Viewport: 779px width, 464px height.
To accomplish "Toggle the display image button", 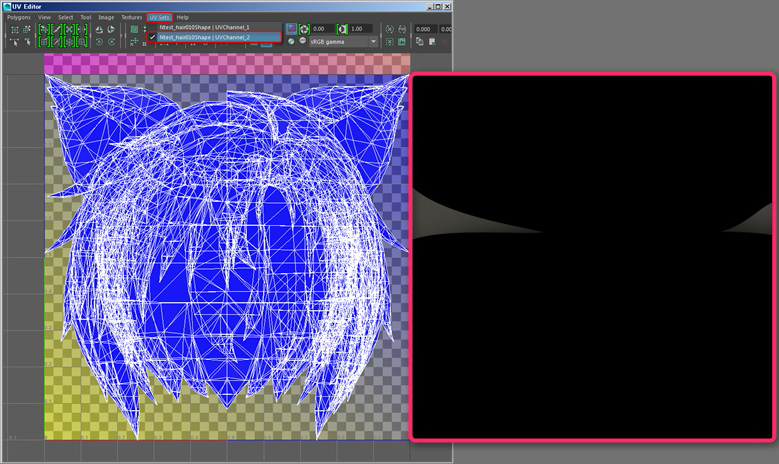I will tap(290, 29).
